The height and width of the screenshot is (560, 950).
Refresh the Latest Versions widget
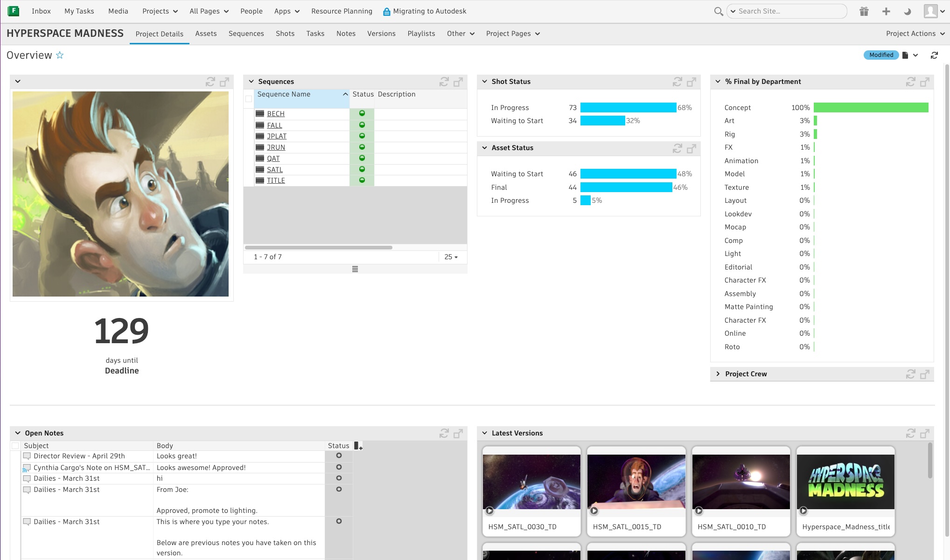911,433
